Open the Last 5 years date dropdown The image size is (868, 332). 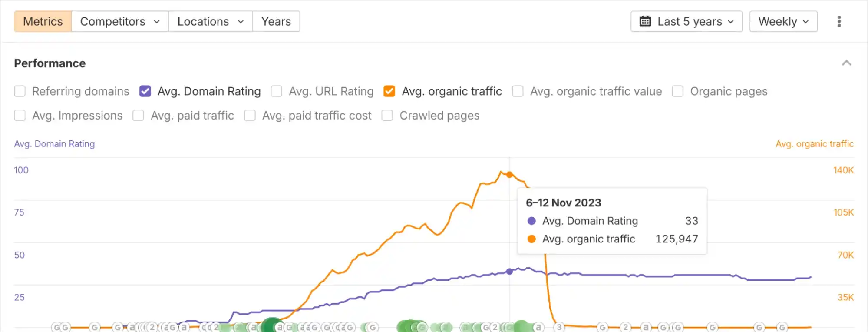pyautogui.click(x=686, y=21)
